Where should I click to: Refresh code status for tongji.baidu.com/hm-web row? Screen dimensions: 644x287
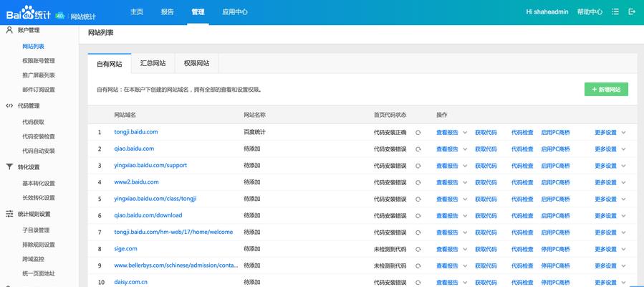[418, 232]
